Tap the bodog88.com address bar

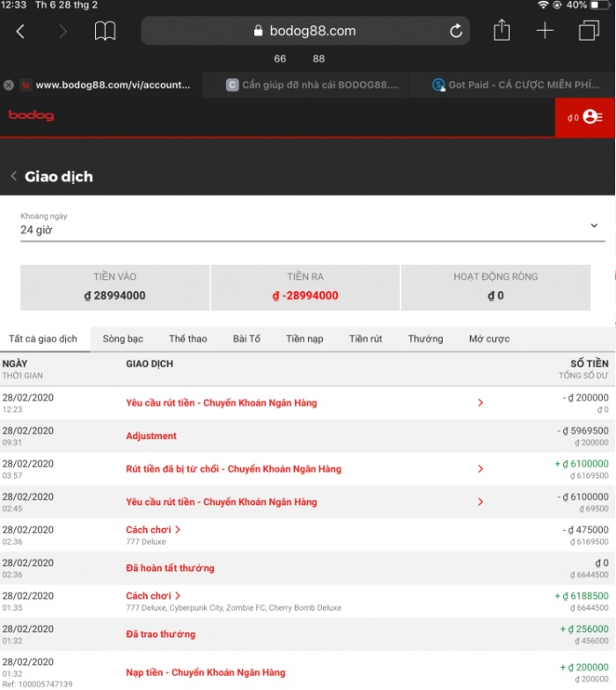[304, 31]
